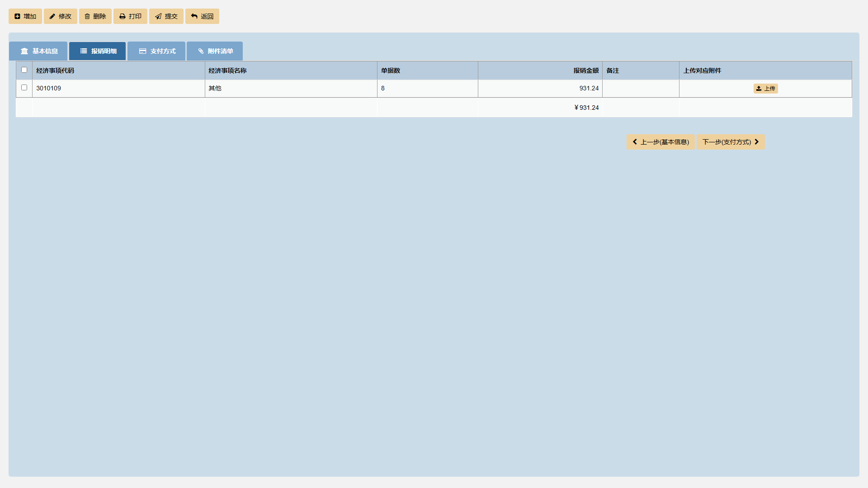This screenshot has width=868, height=488.
Task: Click the 经济事项名称 column header
Action: point(291,70)
